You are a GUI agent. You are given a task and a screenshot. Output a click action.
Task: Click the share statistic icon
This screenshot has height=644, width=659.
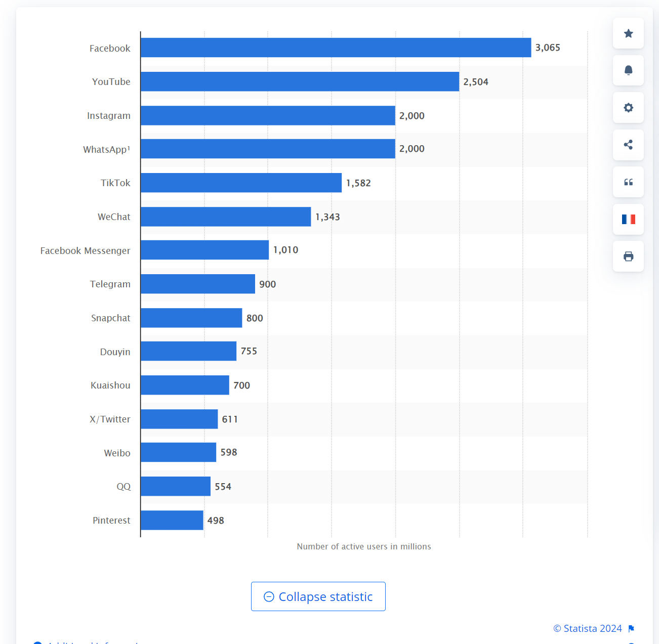coord(628,145)
